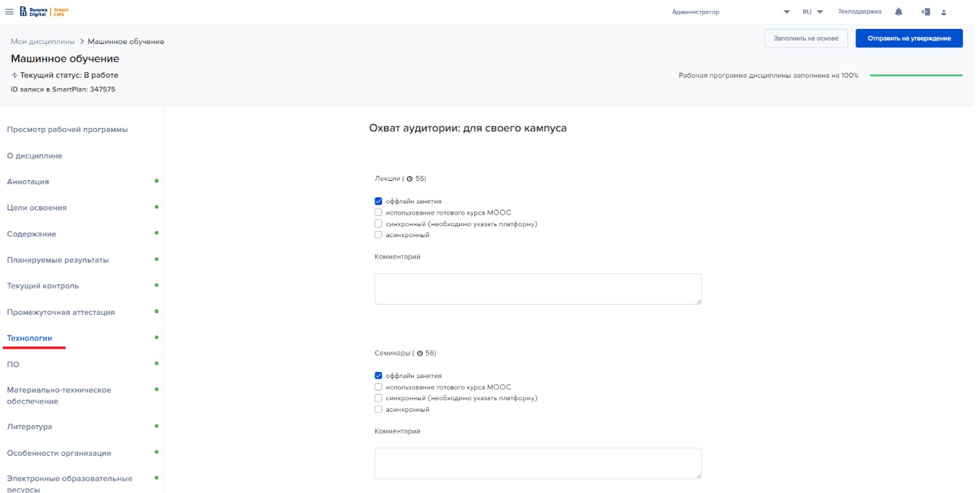Expand the Администратор role dropdown
The width and height of the screenshot is (980, 493).
click(x=786, y=12)
